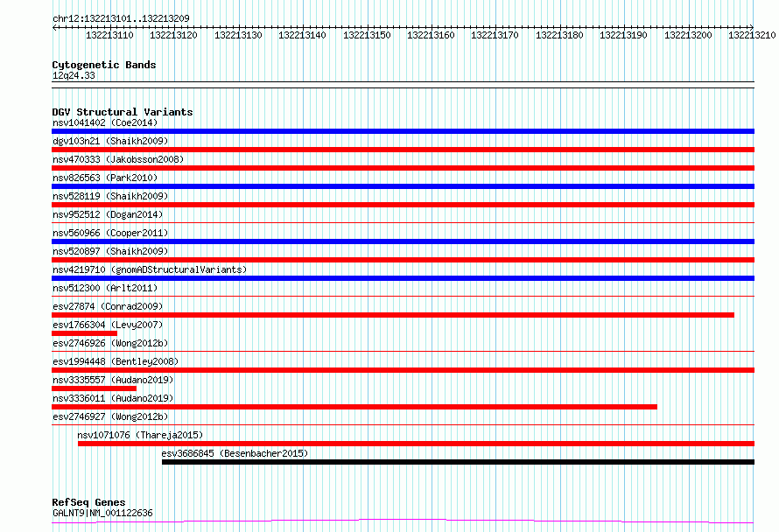This screenshot has height=532, width=779.
Task: Click the nsv4219710 blue variant bar
Action: click(403, 278)
